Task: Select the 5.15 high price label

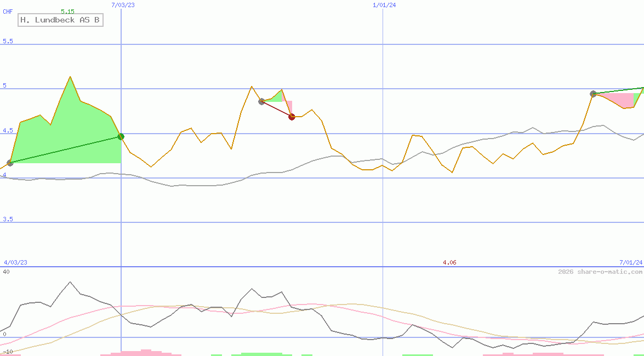Action: coord(67,11)
